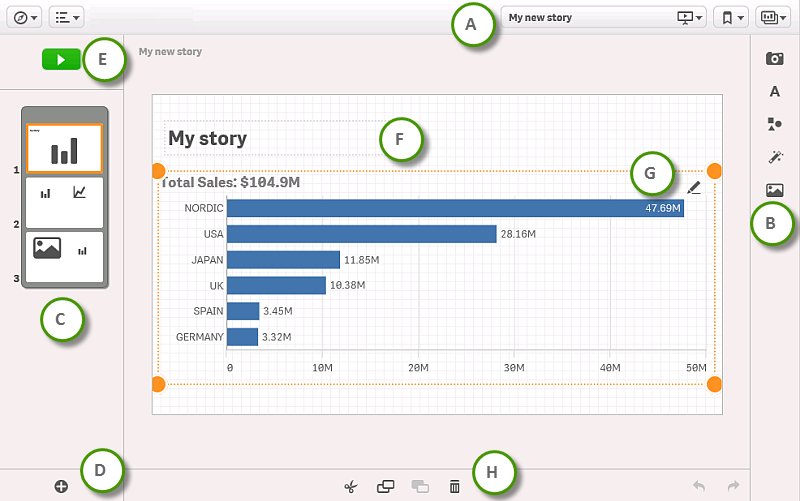Screen dimensions: 800x501
Task: Open the sheets menu dropdown
Action: [x=773, y=17]
